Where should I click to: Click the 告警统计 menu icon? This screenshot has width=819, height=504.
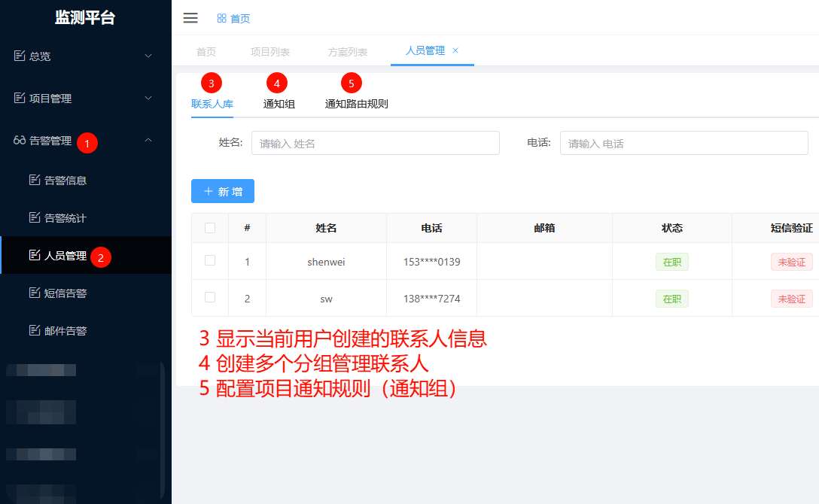[35, 217]
